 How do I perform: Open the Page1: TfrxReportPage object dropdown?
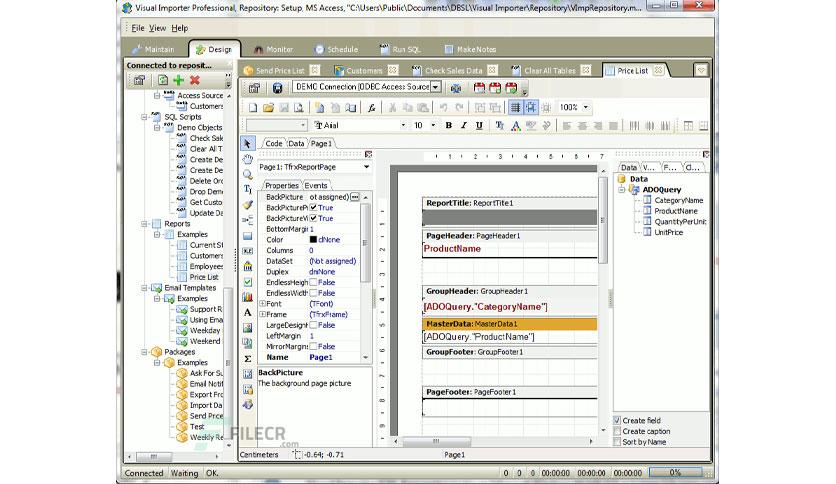pyautogui.click(x=367, y=167)
